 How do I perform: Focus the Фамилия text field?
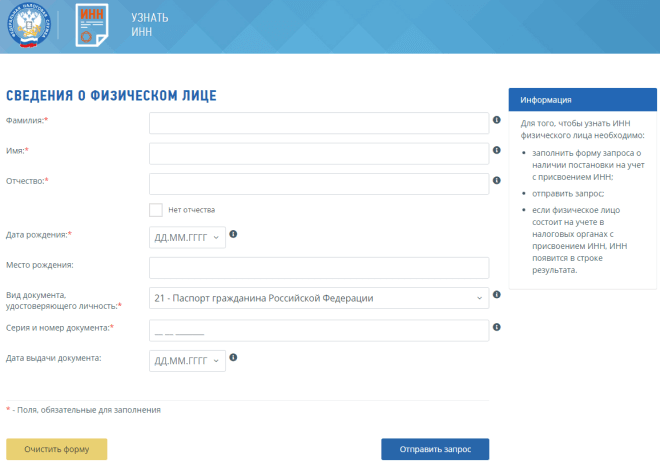pos(318,123)
